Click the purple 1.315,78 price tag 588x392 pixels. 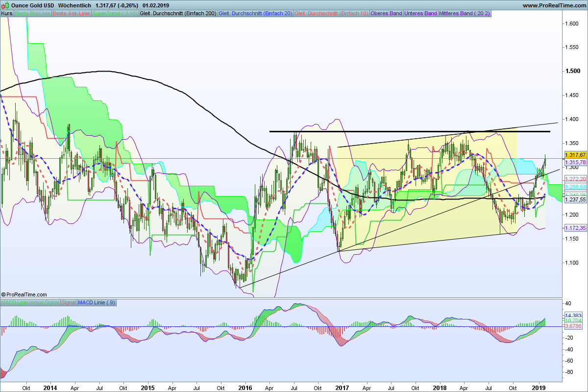pos(575,162)
